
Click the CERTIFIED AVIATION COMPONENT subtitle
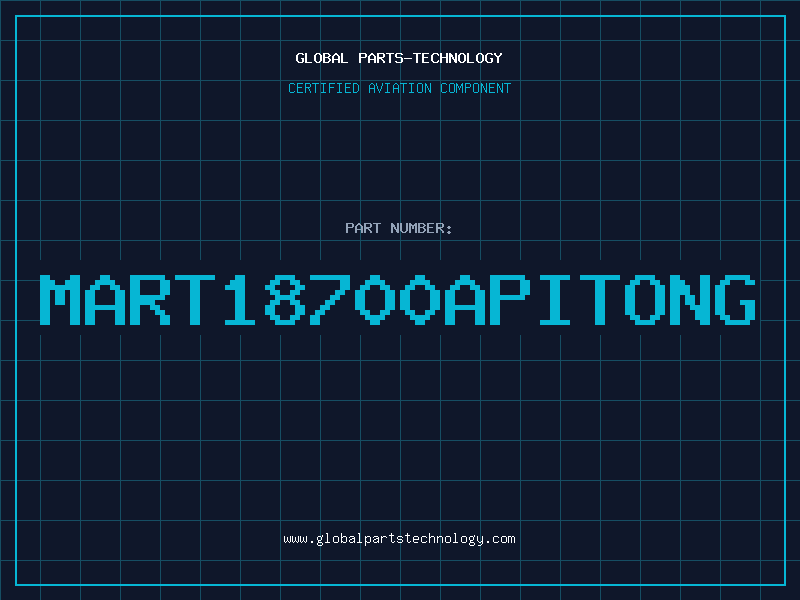[x=399, y=88]
